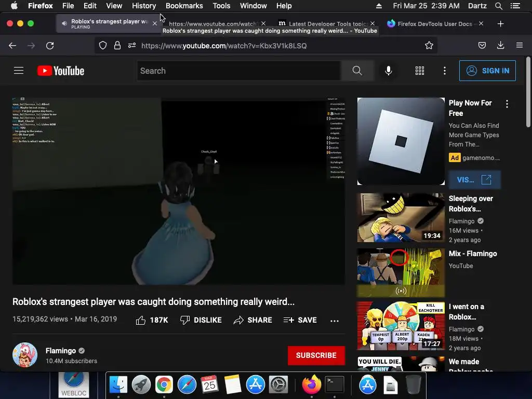Go to the YouTube home logo

[61, 71]
